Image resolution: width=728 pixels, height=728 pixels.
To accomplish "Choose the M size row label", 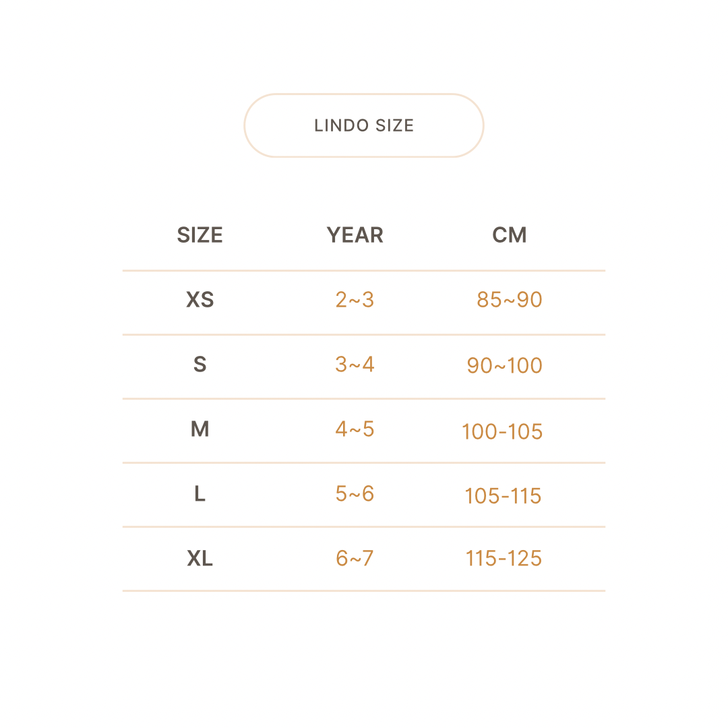I will pos(200,429).
